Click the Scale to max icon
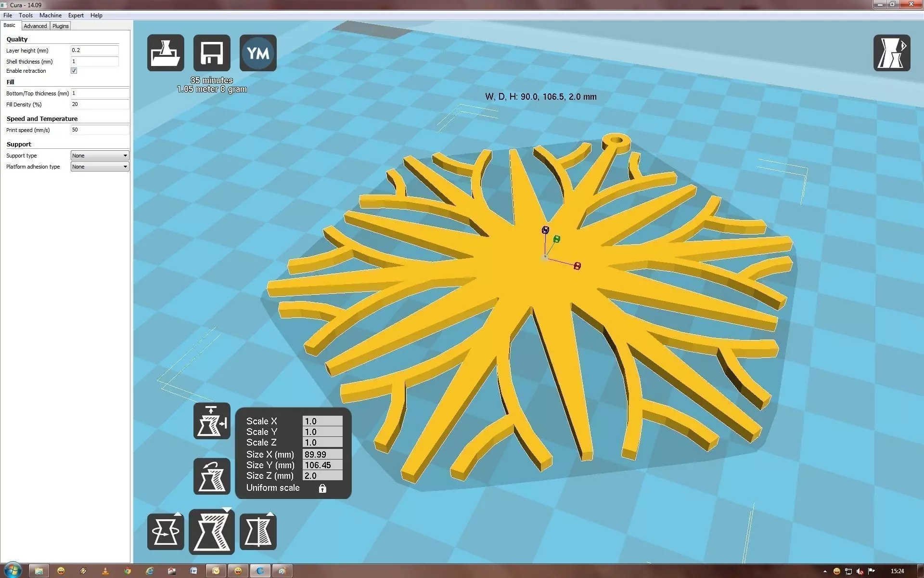 (212, 421)
